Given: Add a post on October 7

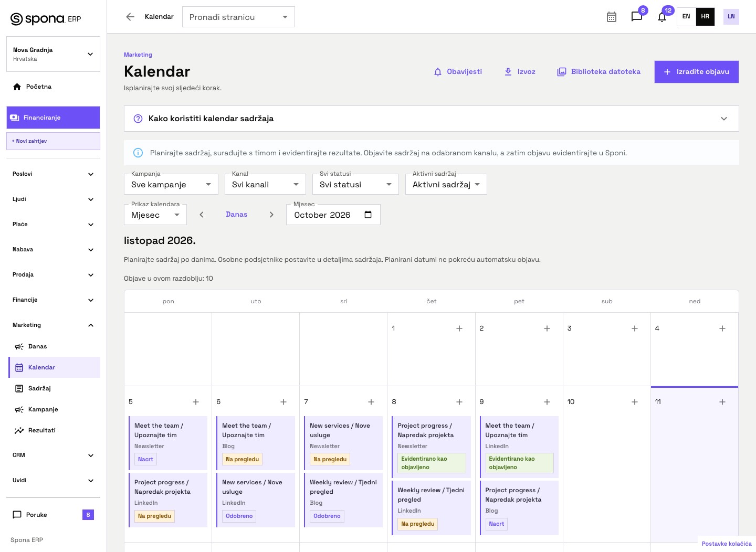Looking at the screenshot, I should coord(371,402).
